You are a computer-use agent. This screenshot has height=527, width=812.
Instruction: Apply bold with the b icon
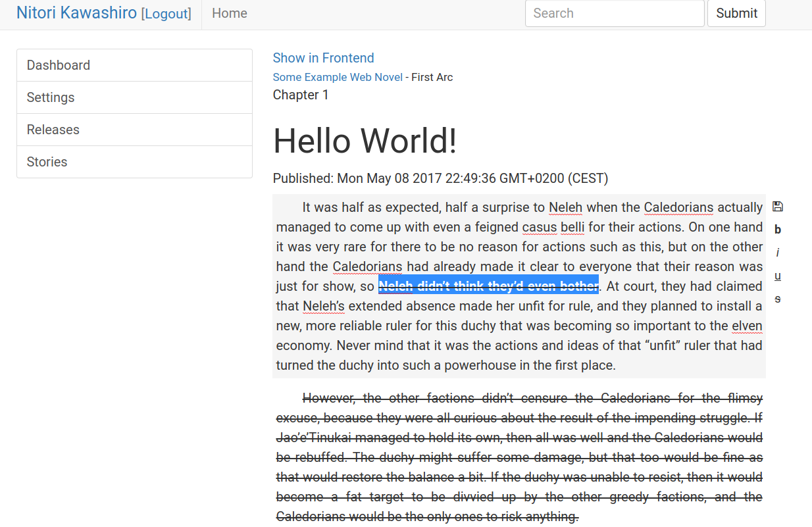point(777,230)
